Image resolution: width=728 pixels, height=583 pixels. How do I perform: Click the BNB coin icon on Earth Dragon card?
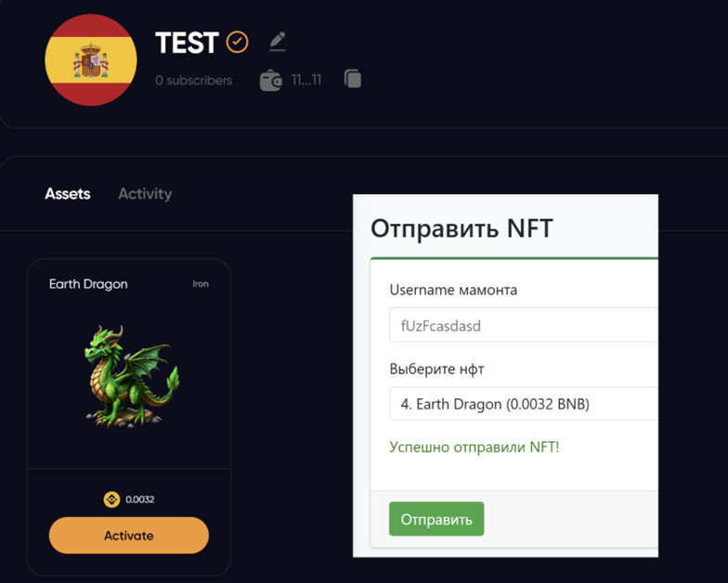[x=111, y=499]
